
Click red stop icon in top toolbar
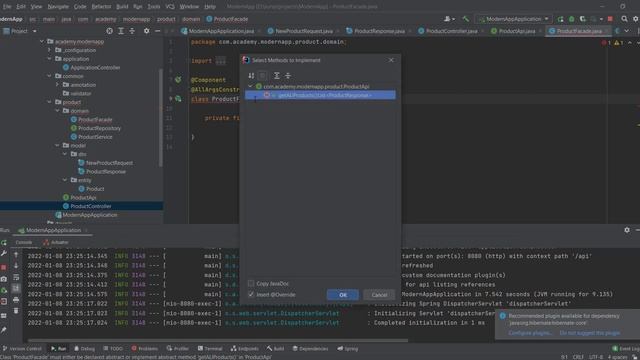(610, 19)
